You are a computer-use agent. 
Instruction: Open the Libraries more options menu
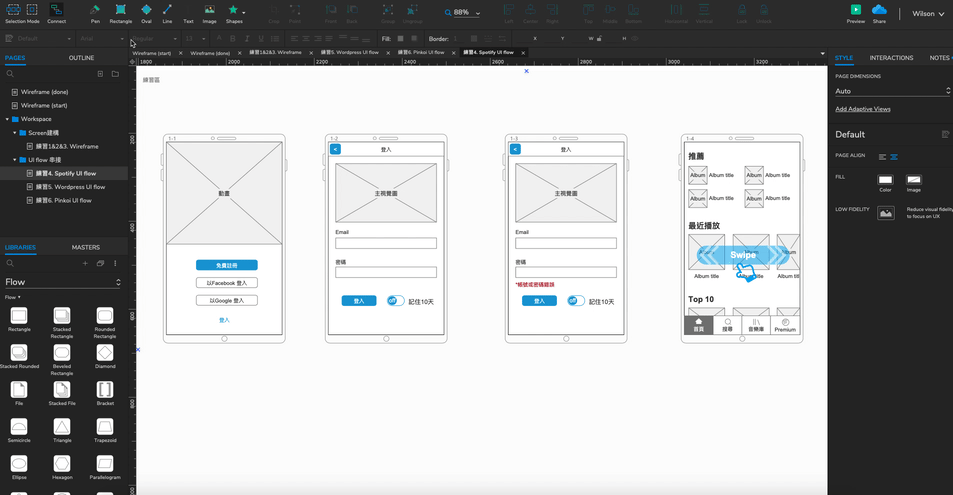click(115, 263)
